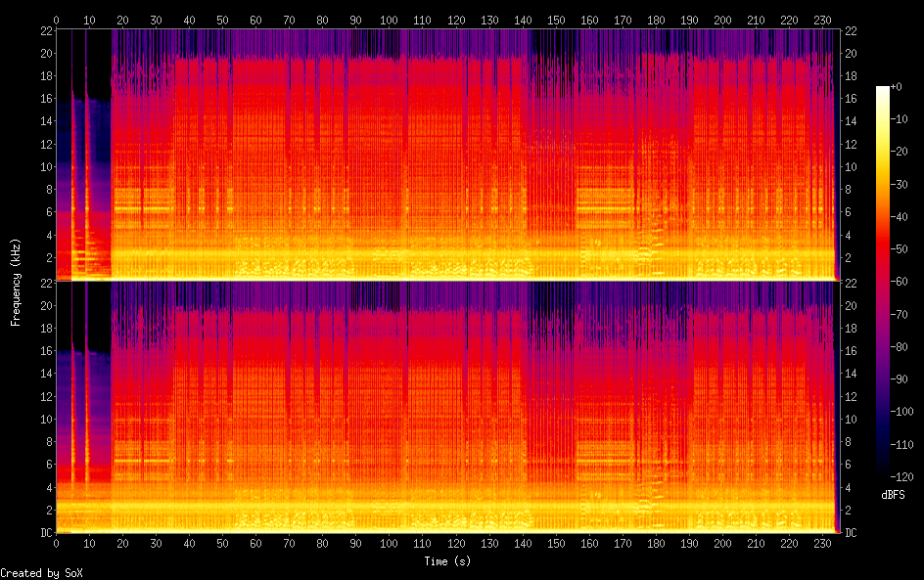This screenshot has height=580, width=924.
Task: Click the 'DC' label at bottom right
Action: 851,532
